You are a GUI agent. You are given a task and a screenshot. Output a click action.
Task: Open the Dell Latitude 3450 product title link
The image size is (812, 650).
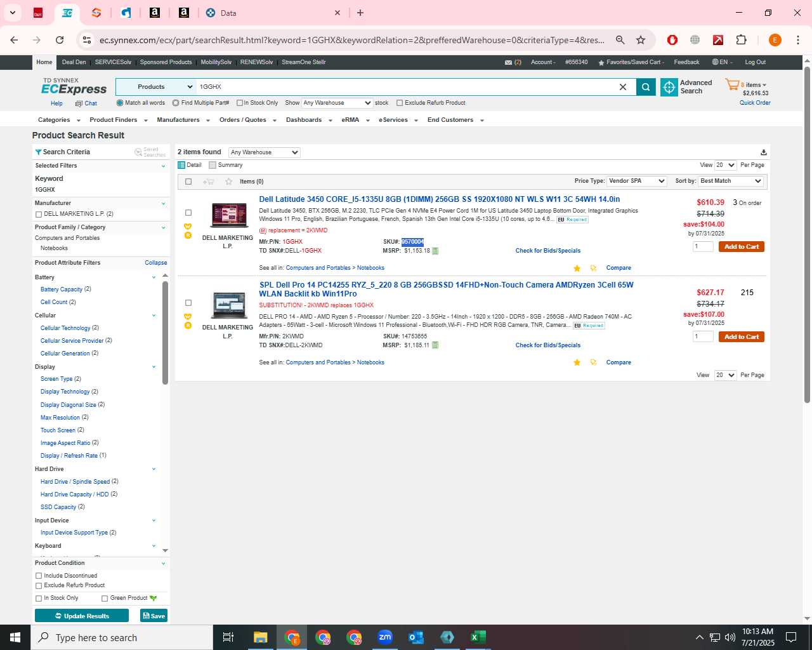(x=440, y=199)
